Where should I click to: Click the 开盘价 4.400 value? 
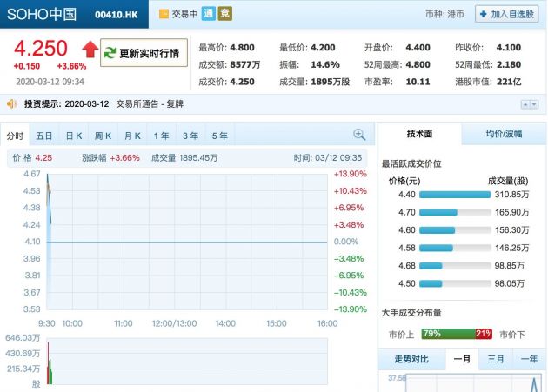[x=418, y=47]
